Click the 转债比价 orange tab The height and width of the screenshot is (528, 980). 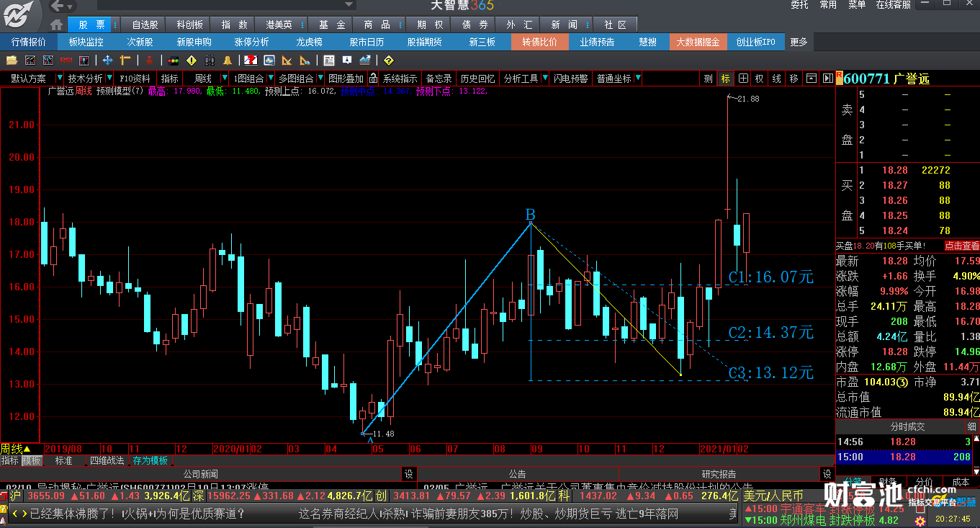click(x=540, y=42)
